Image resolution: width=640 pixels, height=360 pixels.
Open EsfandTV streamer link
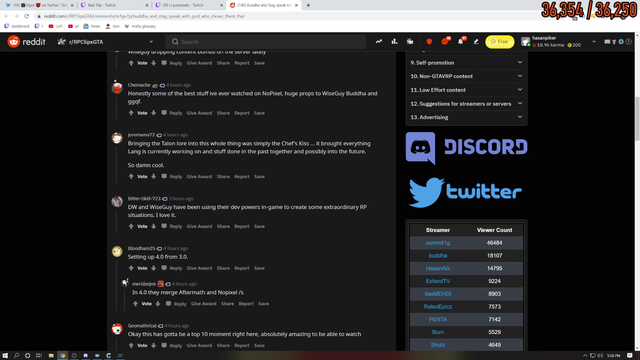point(438,281)
